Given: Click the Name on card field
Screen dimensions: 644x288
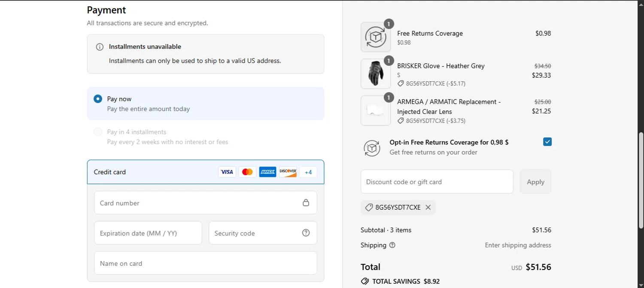Looking at the screenshot, I should tap(206, 263).
